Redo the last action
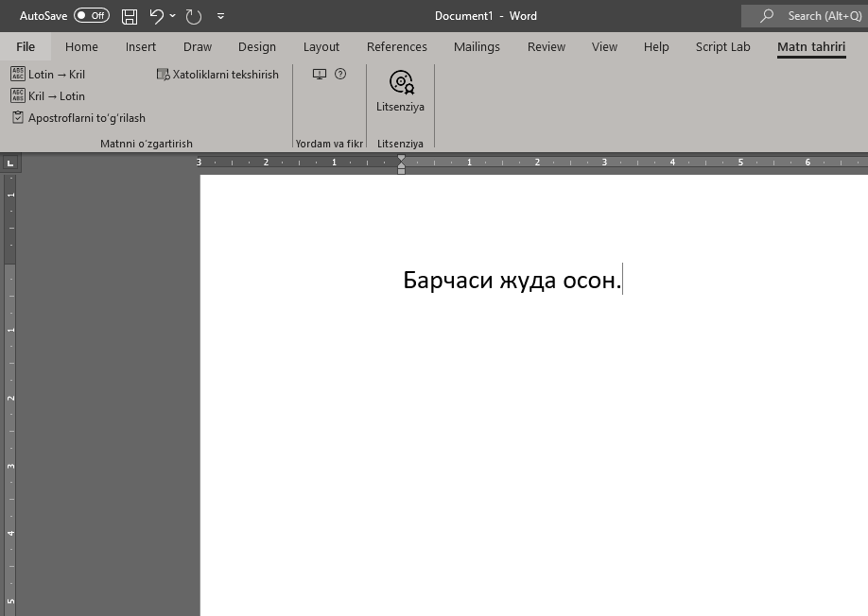 [193, 15]
